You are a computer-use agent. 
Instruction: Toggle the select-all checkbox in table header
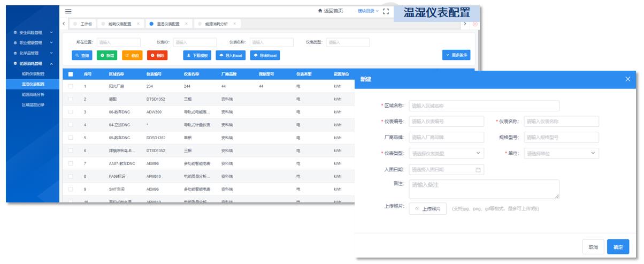coord(71,74)
